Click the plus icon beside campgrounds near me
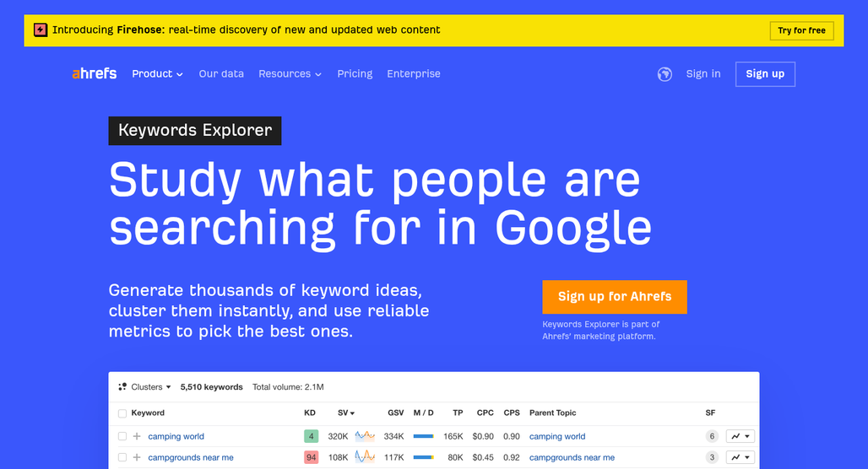This screenshot has width=868, height=469. point(137,458)
